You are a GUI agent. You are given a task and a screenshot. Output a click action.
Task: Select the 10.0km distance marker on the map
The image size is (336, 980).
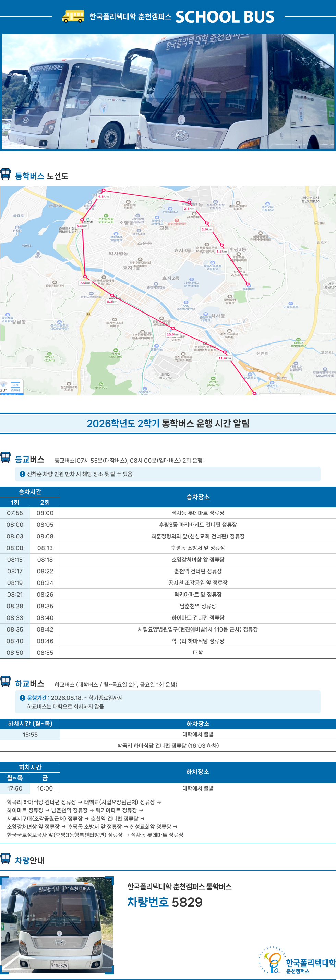point(173,334)
